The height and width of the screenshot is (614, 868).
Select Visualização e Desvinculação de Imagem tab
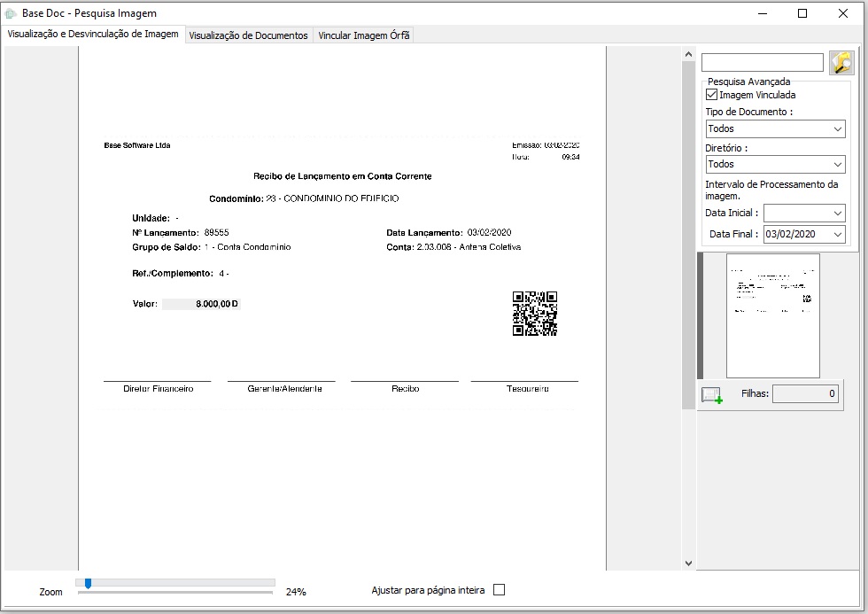coord(93,34)
